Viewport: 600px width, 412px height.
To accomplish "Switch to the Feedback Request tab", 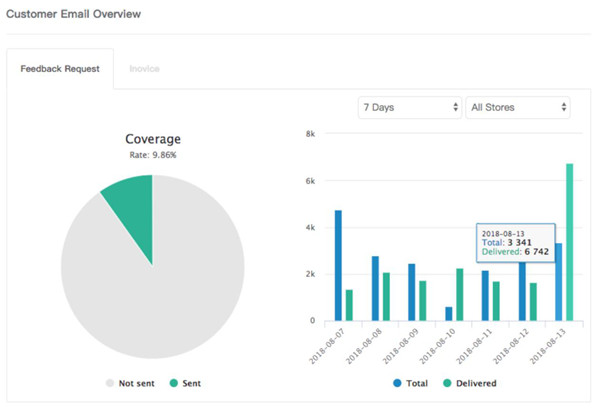I will click(x=60, y=69).
